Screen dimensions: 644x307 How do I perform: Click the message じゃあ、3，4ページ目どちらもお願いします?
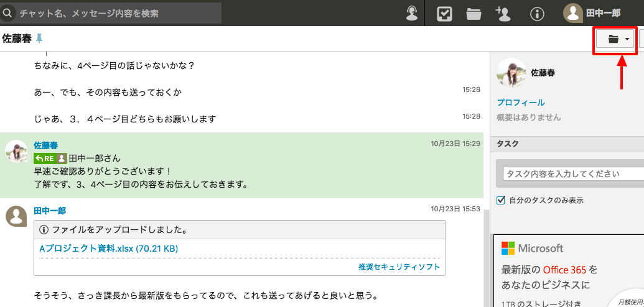125,119
